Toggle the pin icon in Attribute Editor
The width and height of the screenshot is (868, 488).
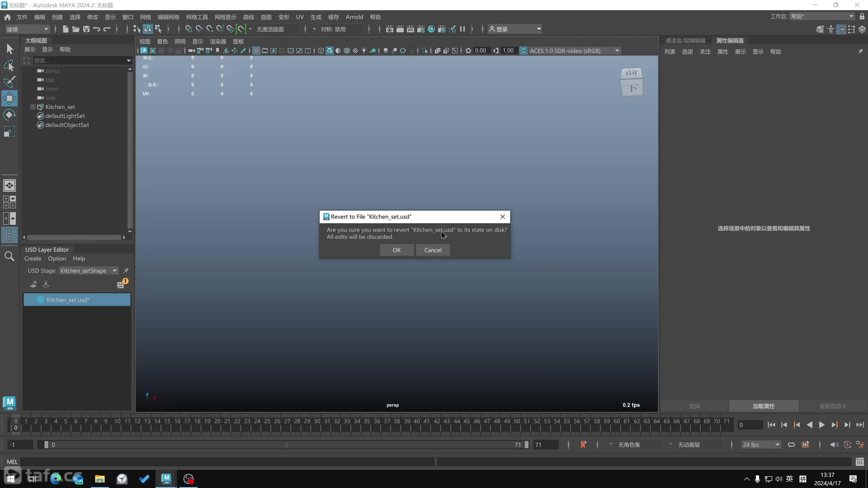click(860, 52)
